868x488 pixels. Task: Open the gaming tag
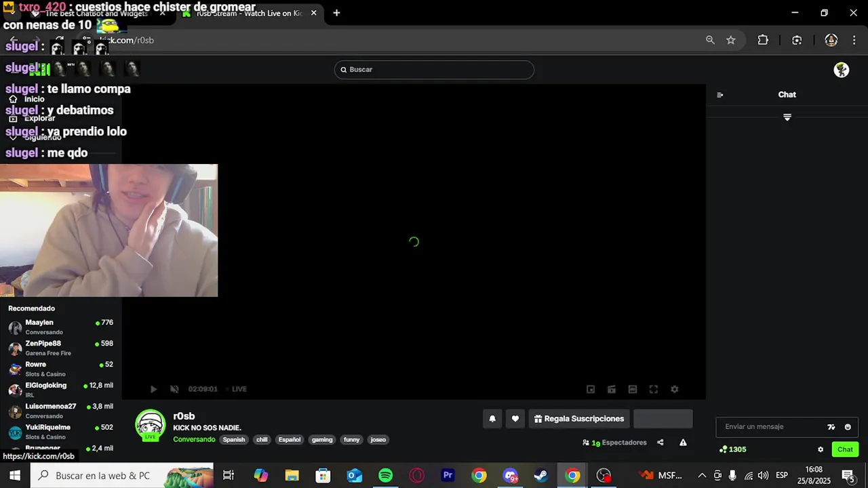pos(322,440)
